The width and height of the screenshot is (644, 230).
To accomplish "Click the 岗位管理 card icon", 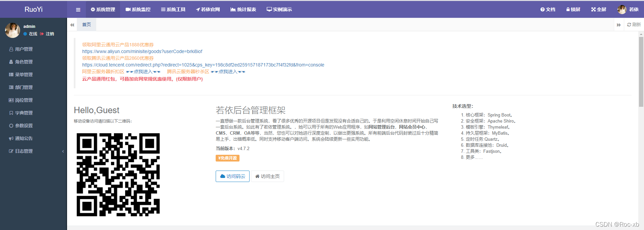I will tap(11, 100).
